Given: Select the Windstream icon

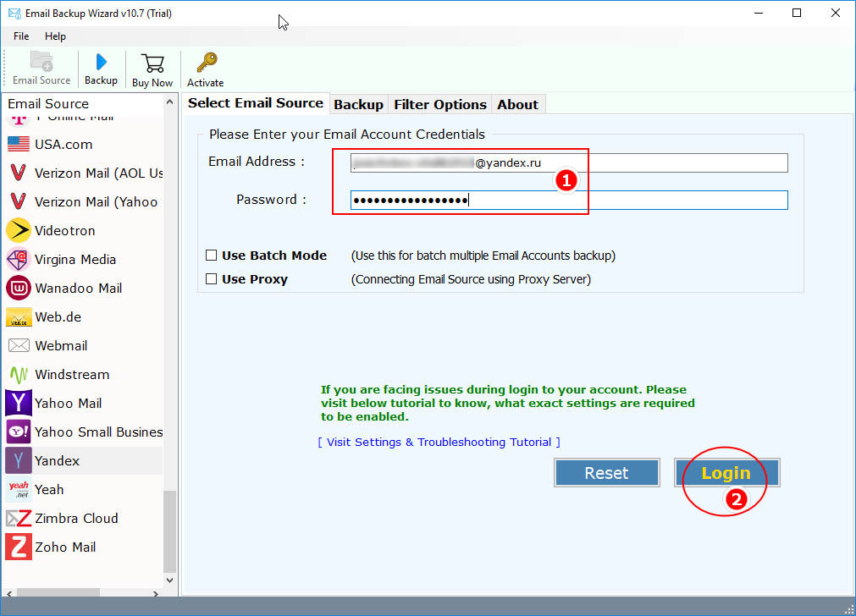Looking at the screenshot, I should tap(19, 374).
